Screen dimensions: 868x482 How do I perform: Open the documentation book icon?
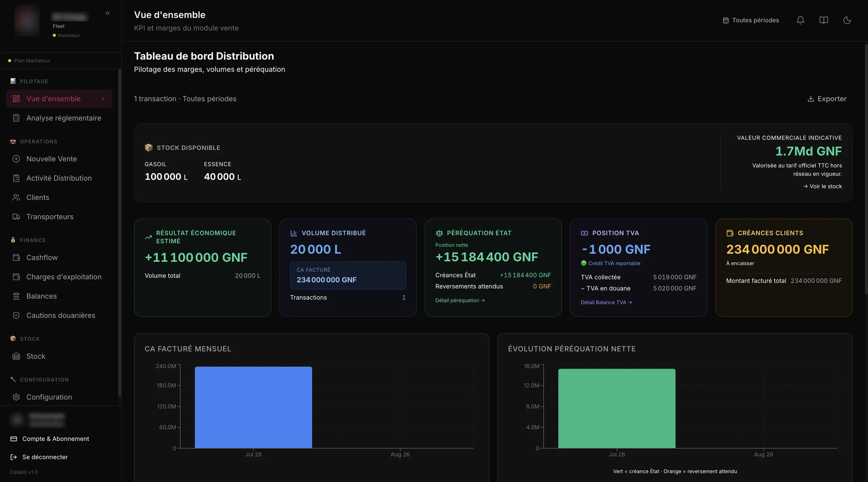pyautogui.click(x=823, y=20)
